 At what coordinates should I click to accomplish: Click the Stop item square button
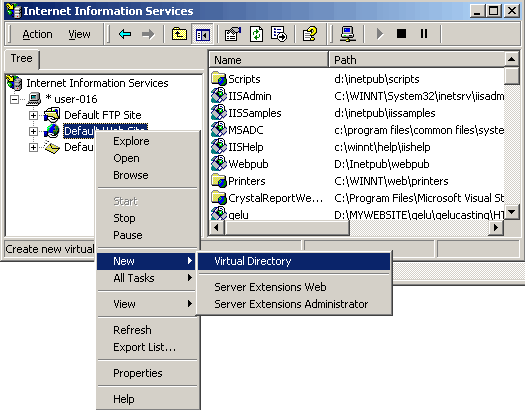point(401,33)
